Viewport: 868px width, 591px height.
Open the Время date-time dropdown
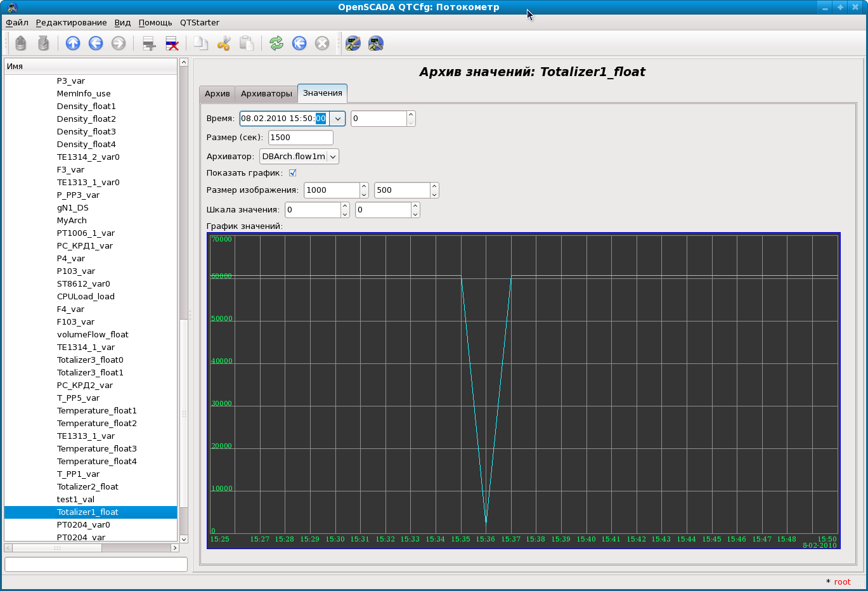click(x=338, y=119)
